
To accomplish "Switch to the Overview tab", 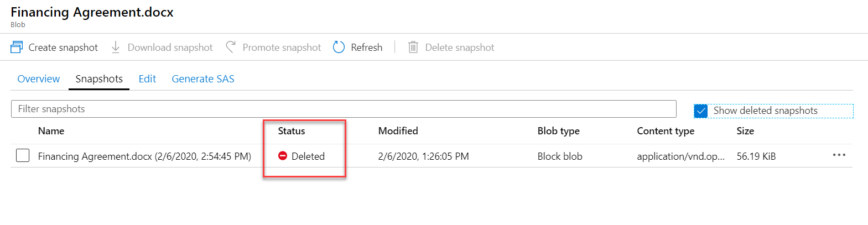I will [39, 79].
